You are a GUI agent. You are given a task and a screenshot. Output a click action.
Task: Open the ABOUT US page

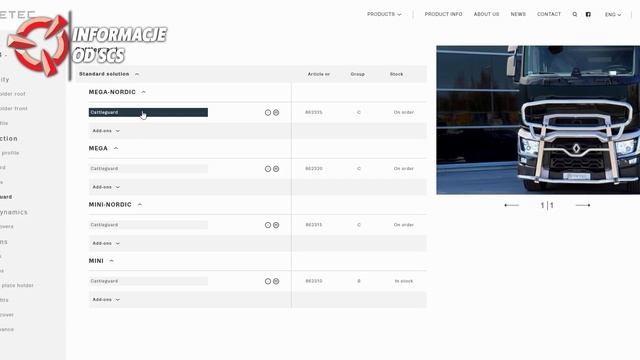pos(487,14)
